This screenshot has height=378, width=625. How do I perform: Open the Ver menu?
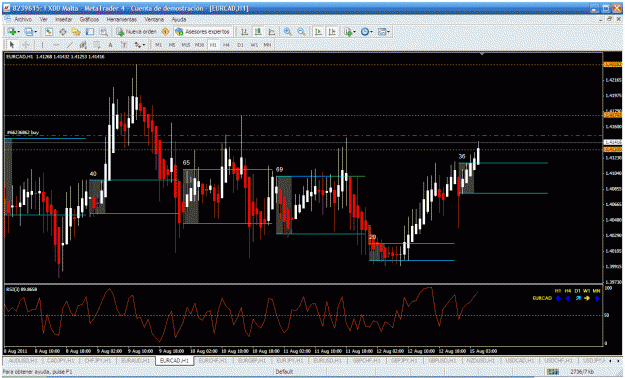[x=43, y=19]
